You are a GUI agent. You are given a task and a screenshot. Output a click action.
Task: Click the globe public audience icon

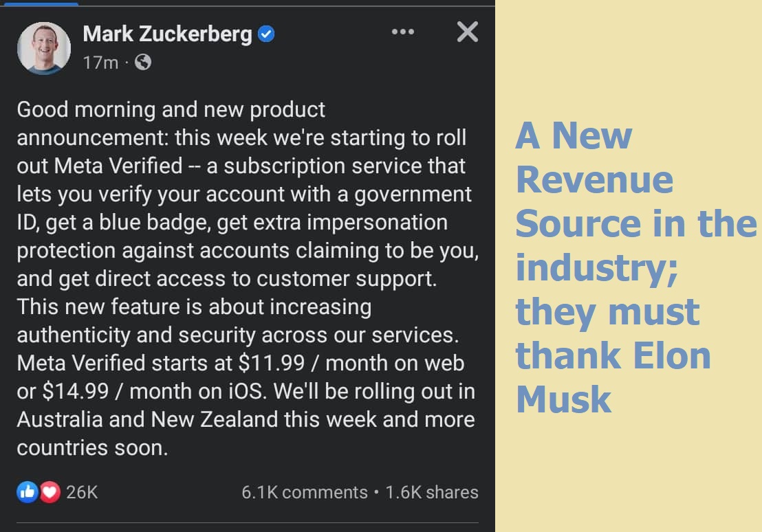(143, 63)
